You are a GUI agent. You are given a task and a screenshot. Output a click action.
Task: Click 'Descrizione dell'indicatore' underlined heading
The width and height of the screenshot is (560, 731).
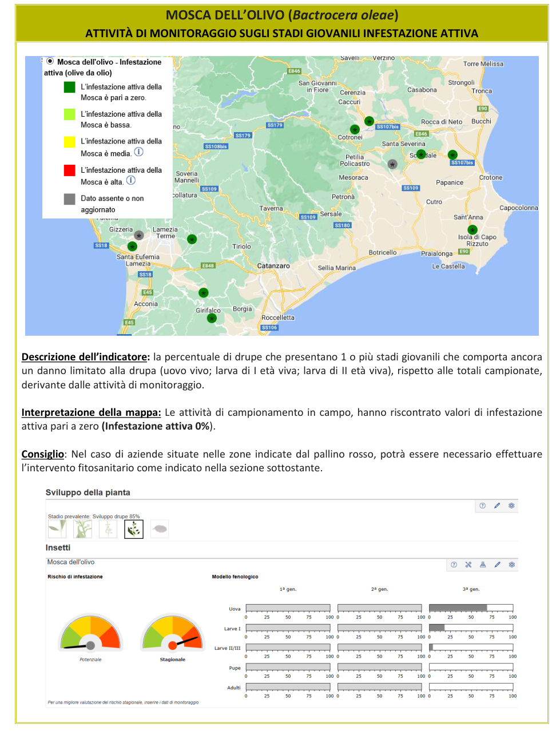click(x=86, y=357)
